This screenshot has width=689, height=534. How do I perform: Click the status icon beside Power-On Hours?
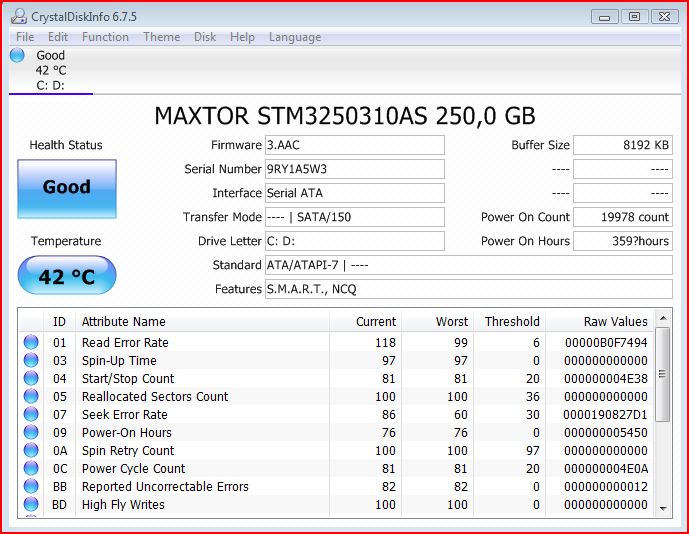pyautogui.click(x=31, y=433)
